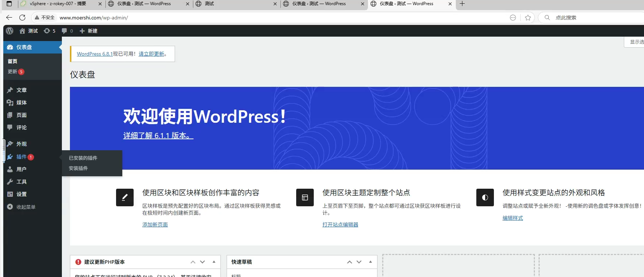Viewport: 644px width, 277px height.
Task: Move the '建议更新PHP版本' panel up
Action: click(x=193, y=262)
